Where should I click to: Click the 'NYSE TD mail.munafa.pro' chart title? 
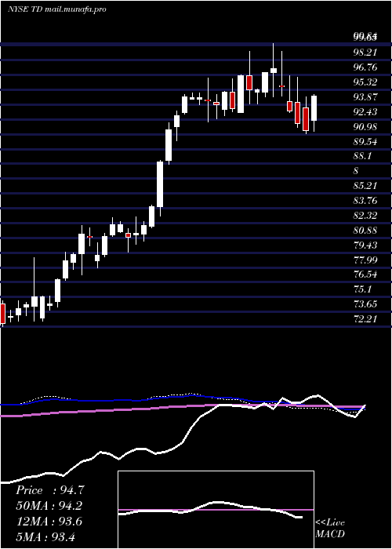[56, 9]
